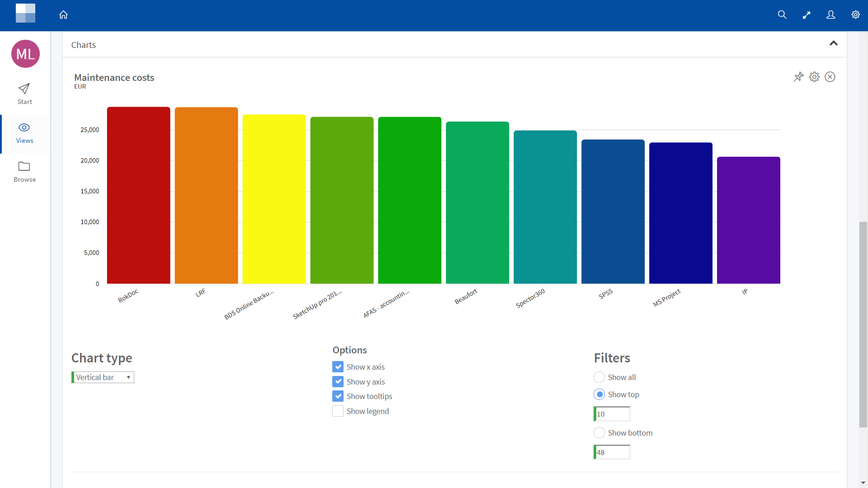Select the Show bottom radio button
Screen dimensions: 868x488
pyautogui.click(x=599, y=432)
